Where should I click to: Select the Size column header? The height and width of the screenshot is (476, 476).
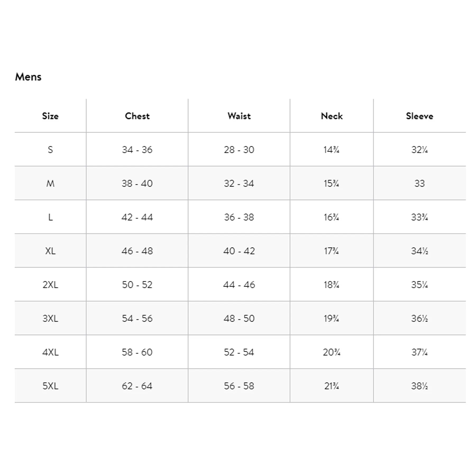pos(50,116)
